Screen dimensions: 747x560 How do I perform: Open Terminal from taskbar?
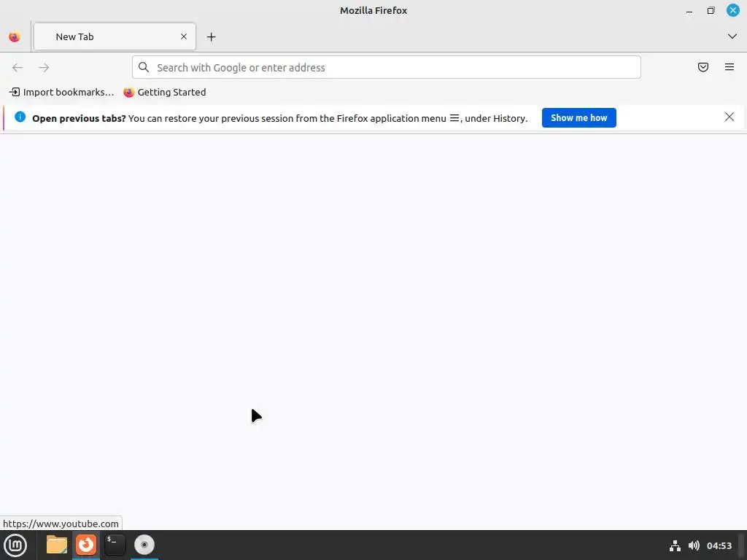(115, 545)
